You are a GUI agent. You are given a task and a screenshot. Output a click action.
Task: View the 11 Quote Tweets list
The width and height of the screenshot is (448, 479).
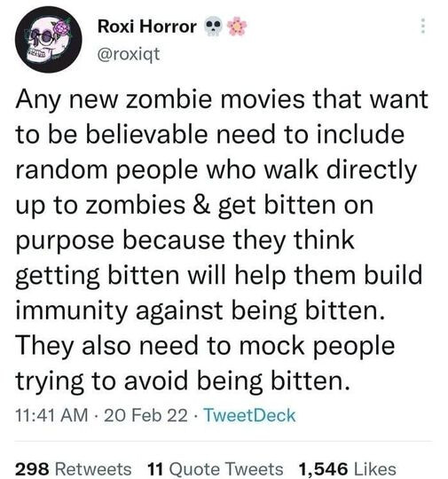click(216, 469)
